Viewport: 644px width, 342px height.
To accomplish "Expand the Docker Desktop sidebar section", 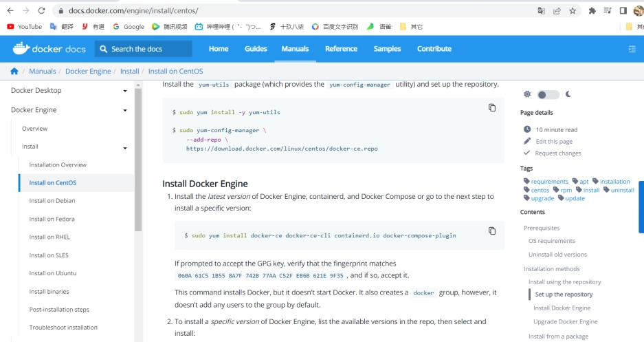I will coord(124,91).
